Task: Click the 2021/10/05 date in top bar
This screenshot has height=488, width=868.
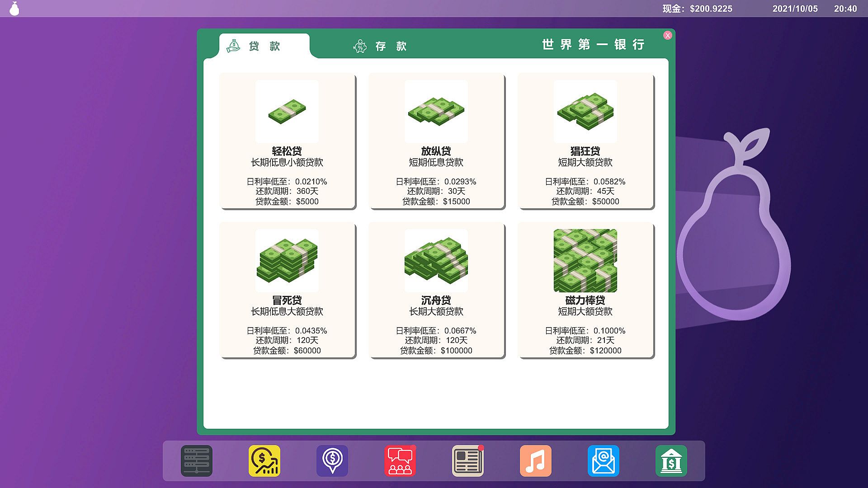Action: [795, 9]
